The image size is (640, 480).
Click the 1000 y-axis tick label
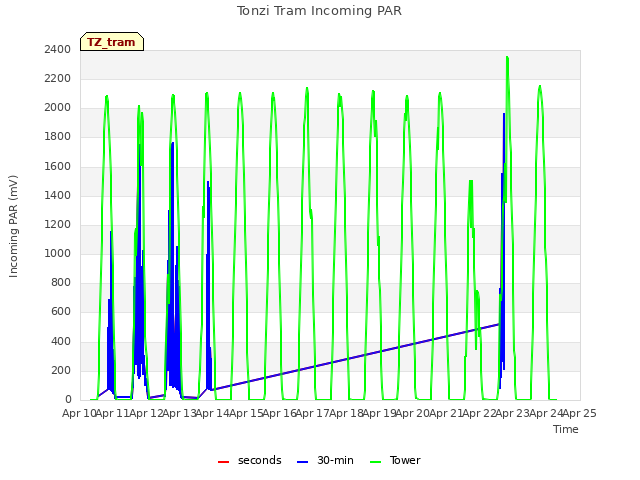point(58,253)
